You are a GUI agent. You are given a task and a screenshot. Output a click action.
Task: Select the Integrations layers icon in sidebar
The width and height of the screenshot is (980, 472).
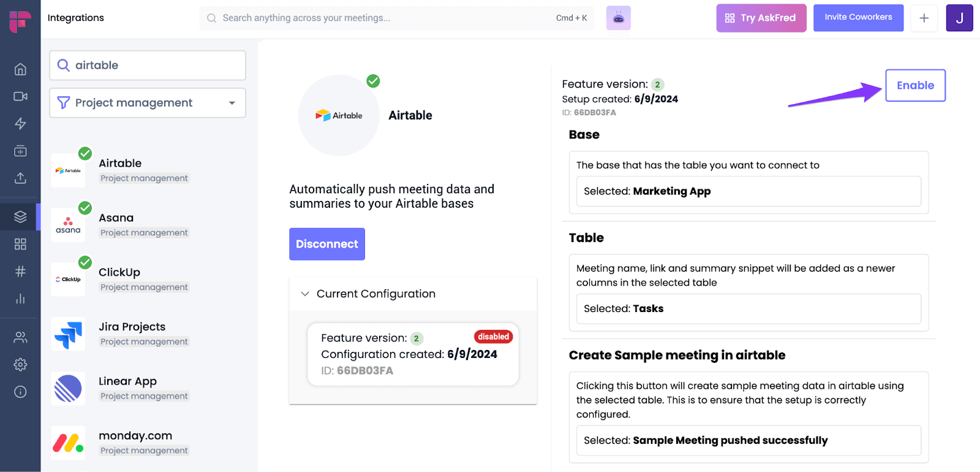(x=20, y=217)
